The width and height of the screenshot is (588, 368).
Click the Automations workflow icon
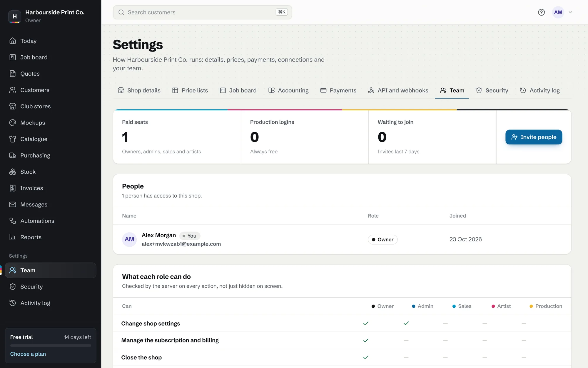coord(13,221)
